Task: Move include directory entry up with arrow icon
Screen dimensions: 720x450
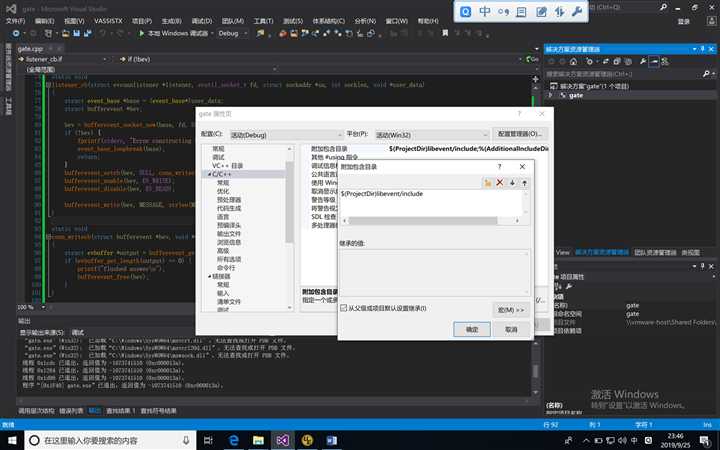Action: click(x=524, y=183)
